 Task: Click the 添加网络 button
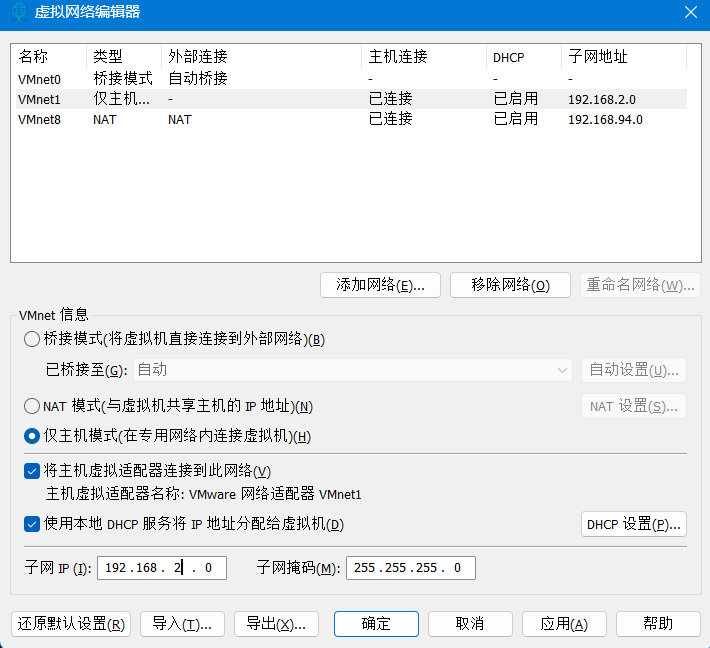pos(380,285)
